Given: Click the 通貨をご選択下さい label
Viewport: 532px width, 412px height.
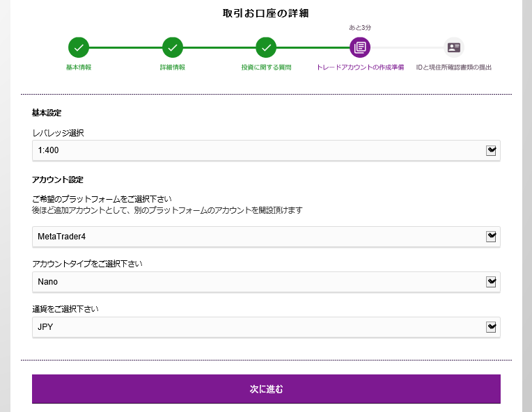Looking at the screenshot, I should (65, 309).
